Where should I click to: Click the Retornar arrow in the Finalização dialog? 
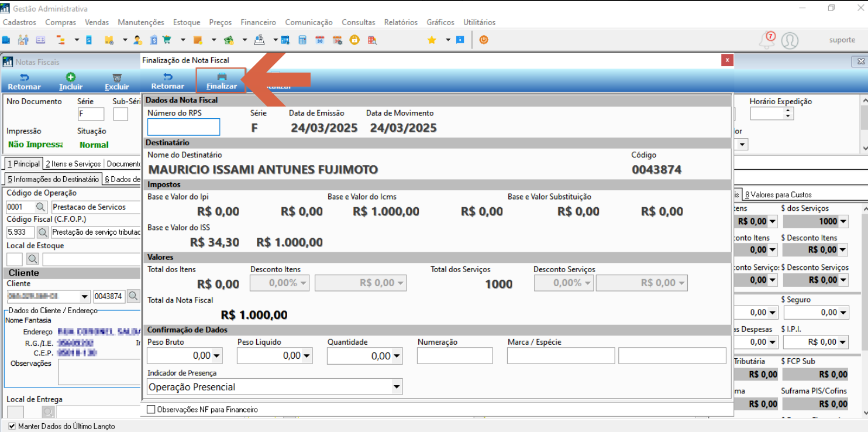167,81
